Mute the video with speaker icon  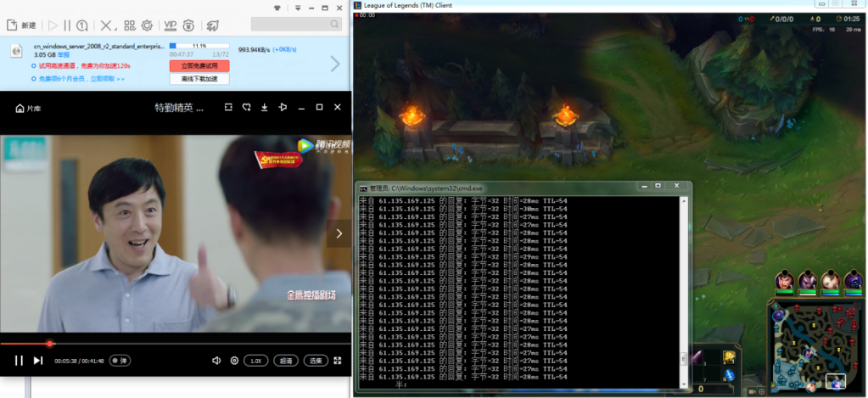(216, 361)
